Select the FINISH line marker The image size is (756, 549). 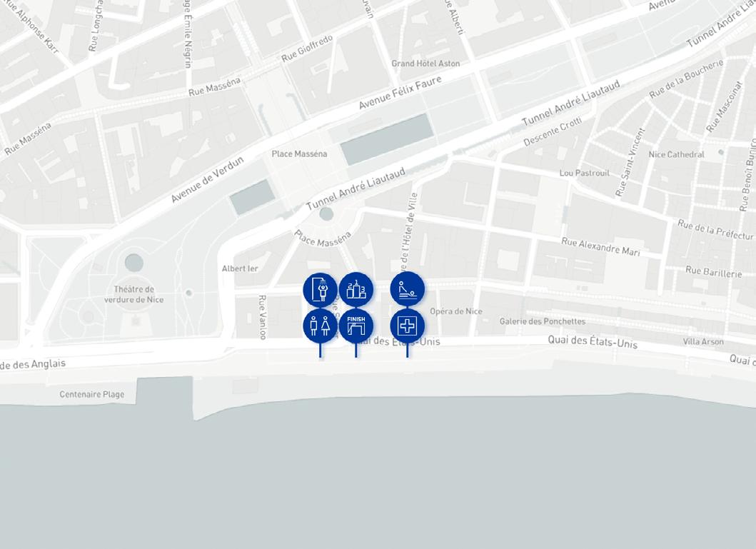356,326
